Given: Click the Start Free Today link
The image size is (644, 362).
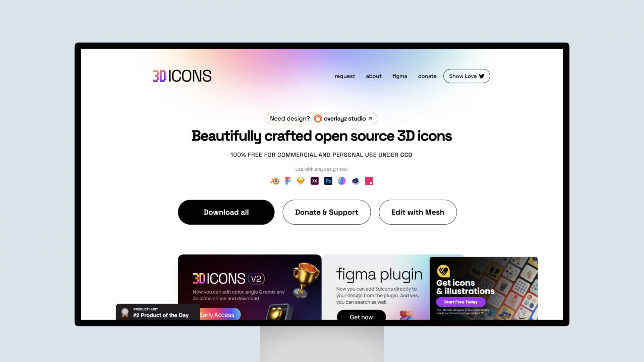Looking at the screenshot, I should click(x=461, y=302).
